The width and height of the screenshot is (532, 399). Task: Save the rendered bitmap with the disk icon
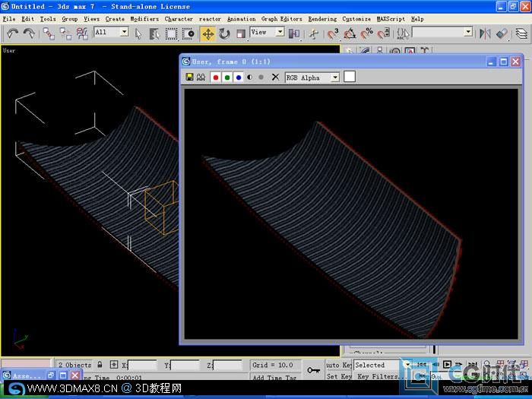190,78
